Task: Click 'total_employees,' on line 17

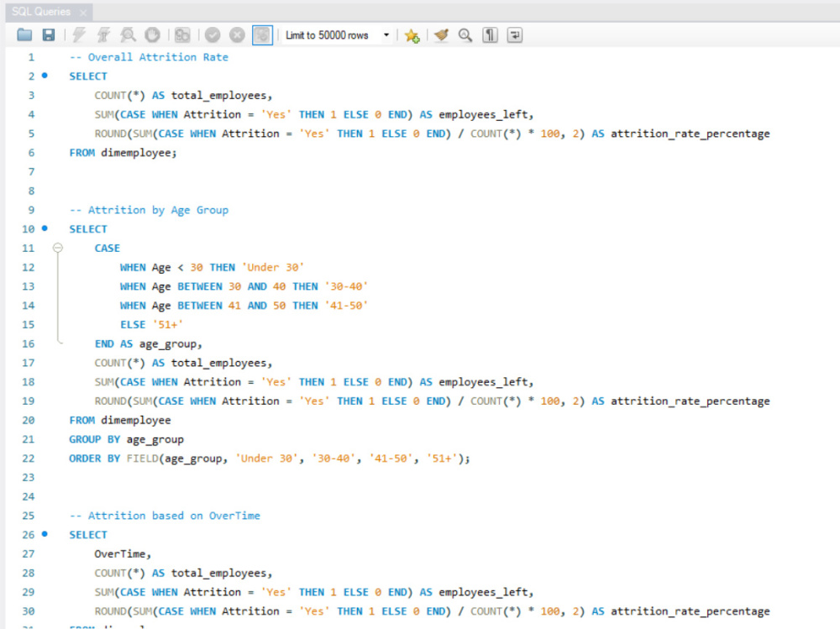Action: point(222,364)
